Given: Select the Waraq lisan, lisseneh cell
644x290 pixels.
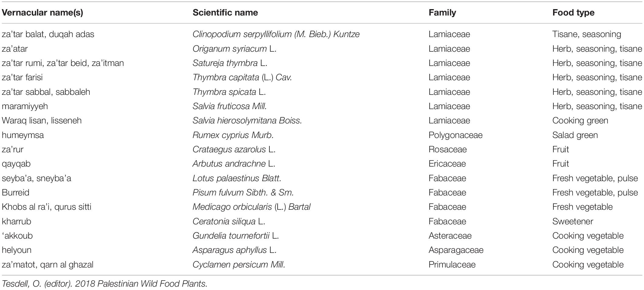Looking at the screenshot, I should click(x=41, y=121).
